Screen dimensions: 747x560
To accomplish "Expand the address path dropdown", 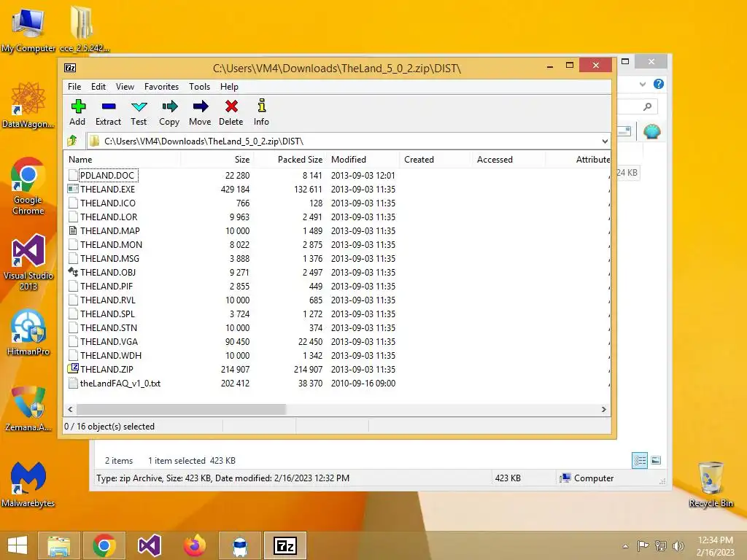I will pos(605,141).
